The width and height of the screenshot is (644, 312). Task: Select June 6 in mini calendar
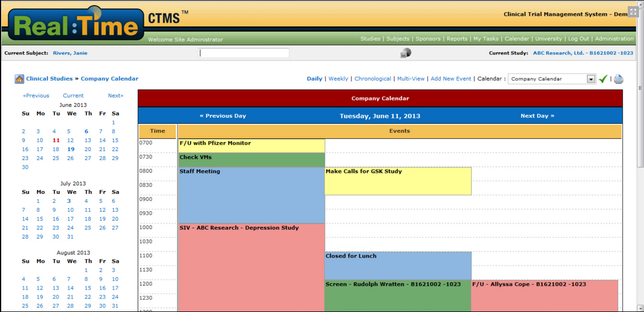click(x=86, y=132)
